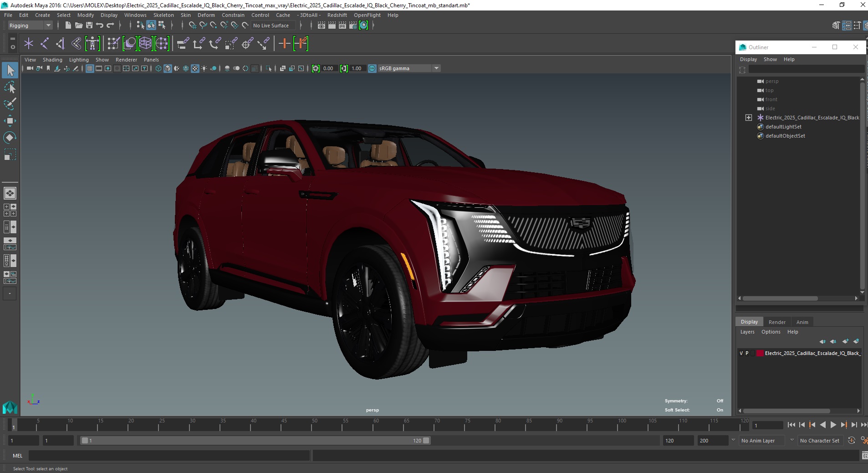Pick the Paint Selection tool
The height and width of the screenshot is (473, 868).
pos(10,104)
